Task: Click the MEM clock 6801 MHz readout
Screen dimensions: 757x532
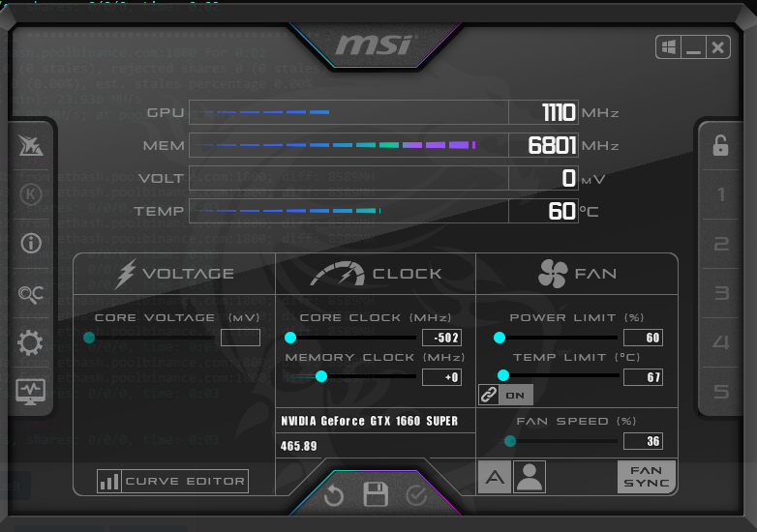Action: click(544, 145)
